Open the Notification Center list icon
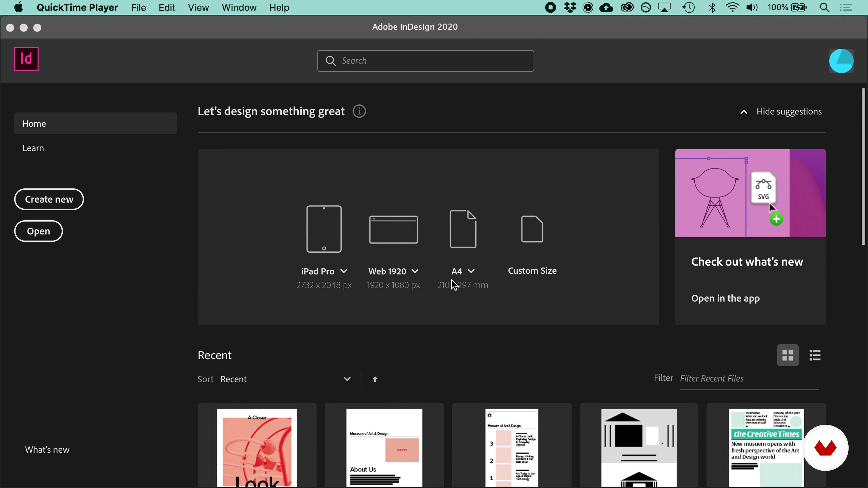868x488 pixels. 846,7
